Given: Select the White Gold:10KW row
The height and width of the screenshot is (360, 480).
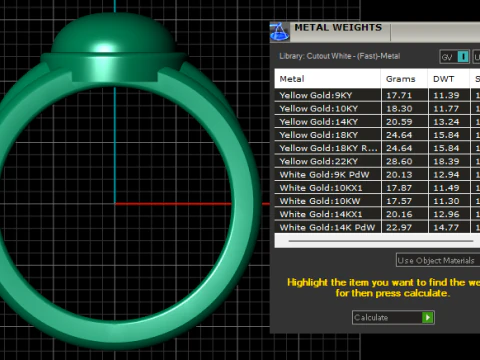Looking at the screenshot, I should coord(377,201).
